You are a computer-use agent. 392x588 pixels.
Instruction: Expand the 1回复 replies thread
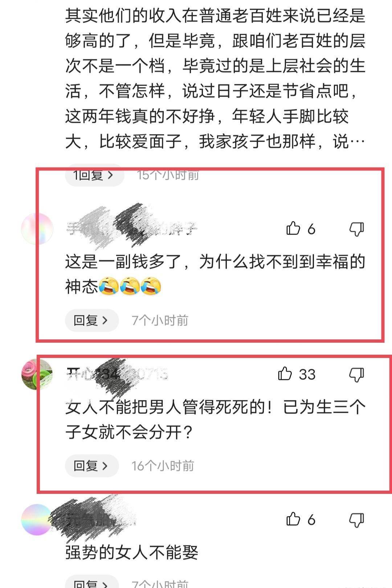pos(94,175)
